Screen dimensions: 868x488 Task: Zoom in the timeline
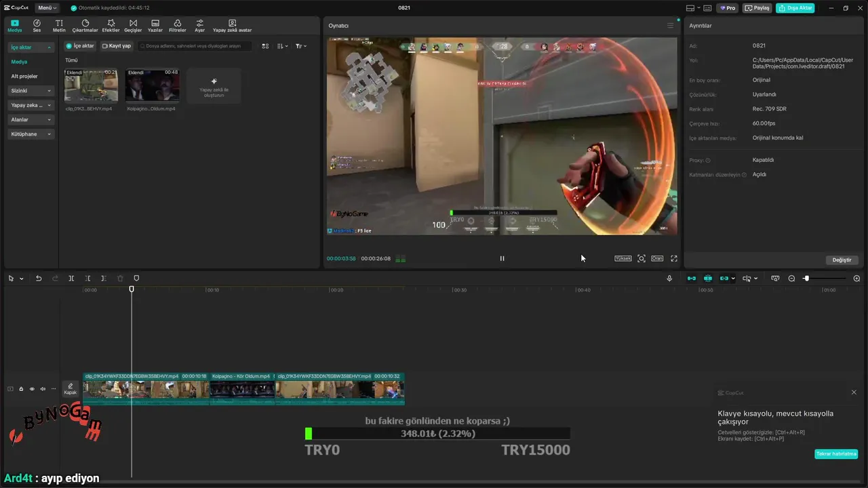coord(856,279)
